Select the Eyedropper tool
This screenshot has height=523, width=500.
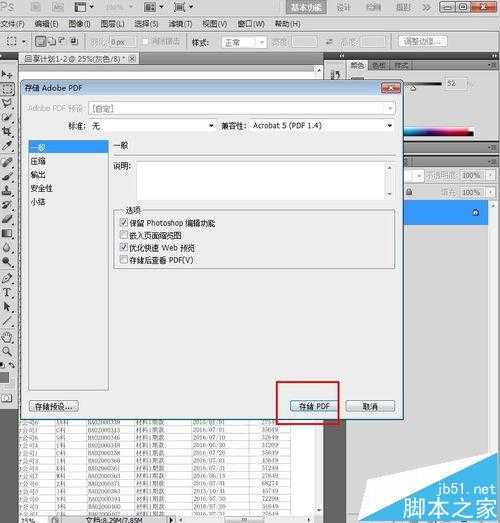(7, 145)
